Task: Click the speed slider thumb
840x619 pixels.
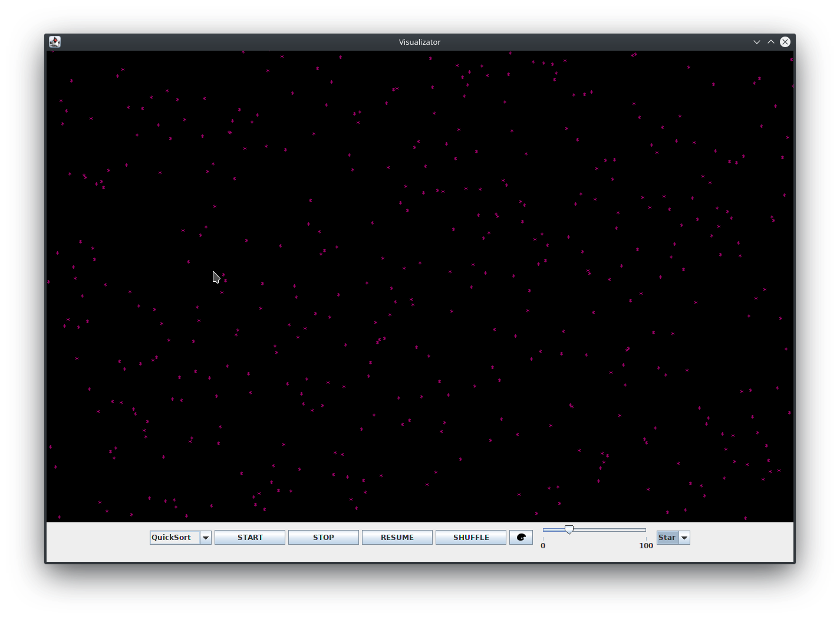Action: (568, 529)
